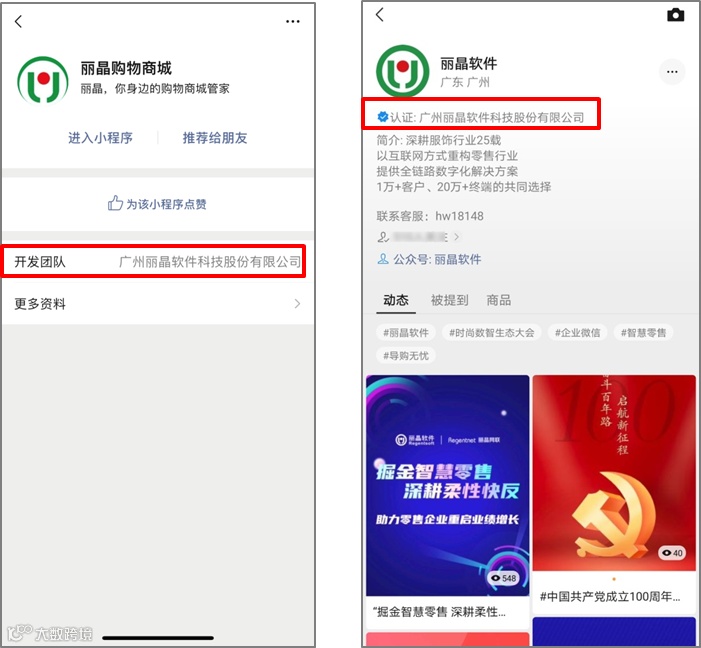Open the 掘金智慧零售 blue video thumbnail

(x=448, y=486)
